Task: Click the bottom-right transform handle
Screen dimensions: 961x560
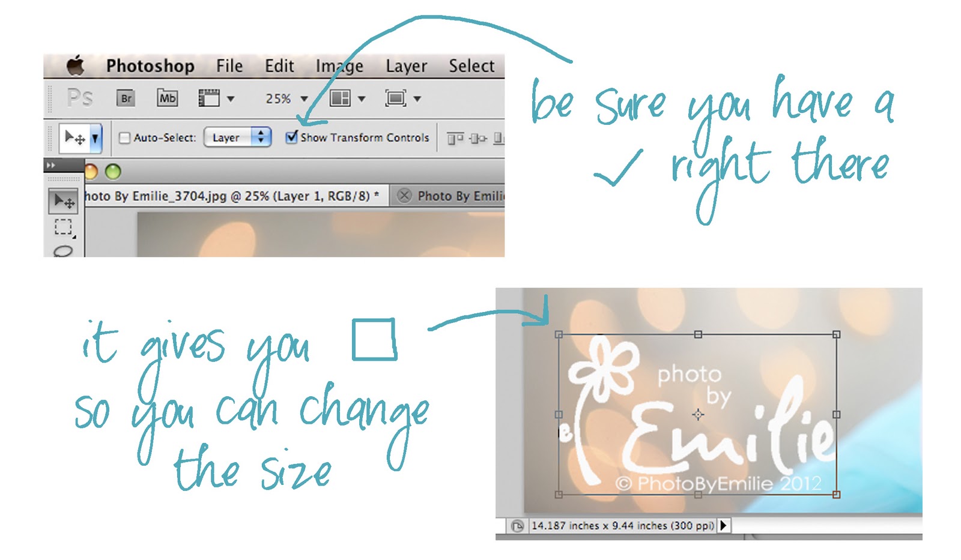Action: tap(837, 495)
